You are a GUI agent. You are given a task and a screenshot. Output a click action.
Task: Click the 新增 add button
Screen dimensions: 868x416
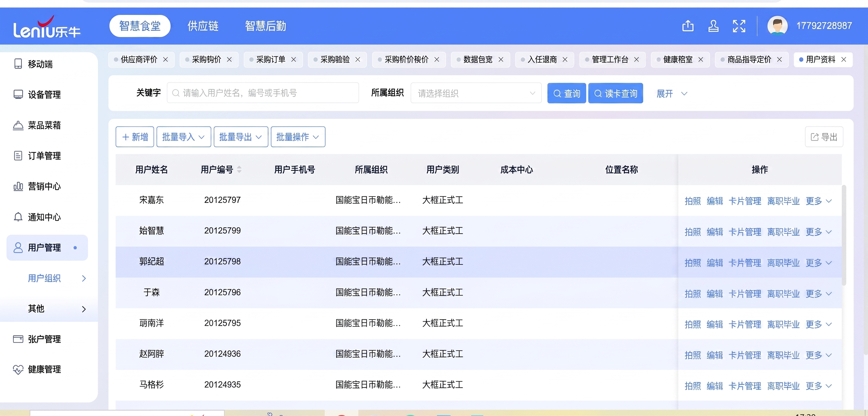[x=135, y=137]
